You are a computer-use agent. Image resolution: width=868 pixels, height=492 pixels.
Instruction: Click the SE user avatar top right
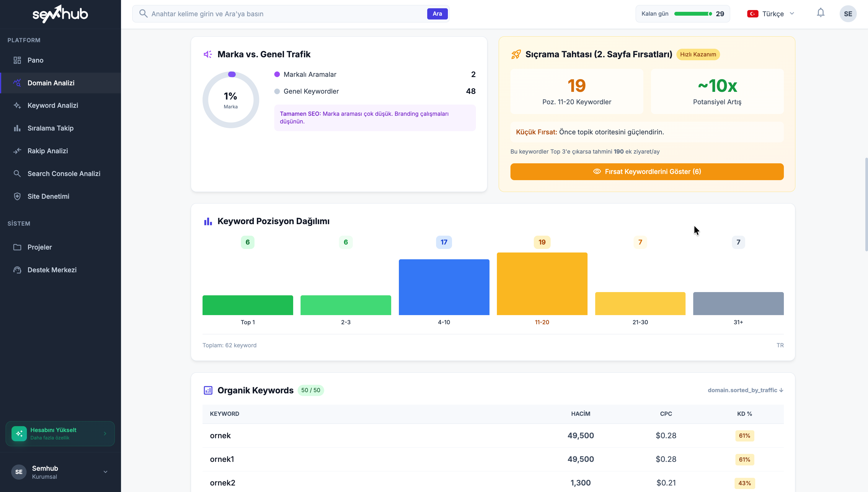click(x=848, y=14)
